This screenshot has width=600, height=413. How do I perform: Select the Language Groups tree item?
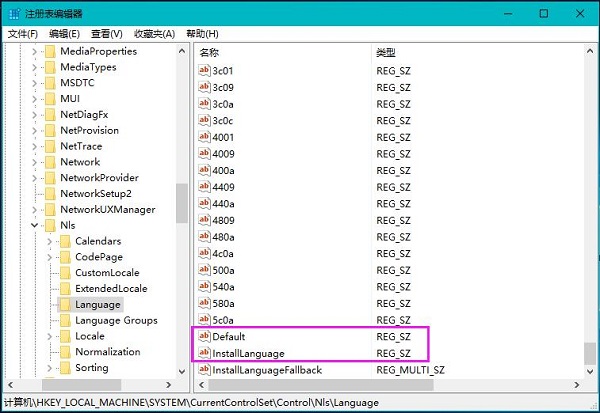[116, 320]
